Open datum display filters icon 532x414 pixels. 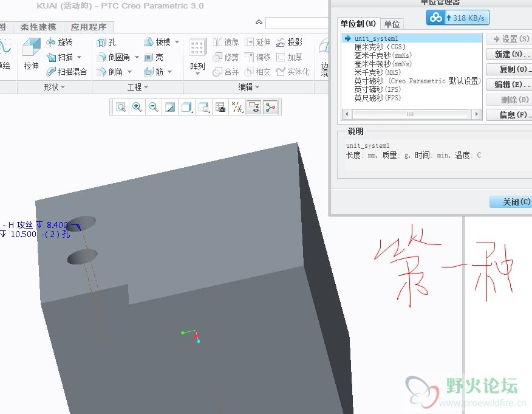pos(236,108)
